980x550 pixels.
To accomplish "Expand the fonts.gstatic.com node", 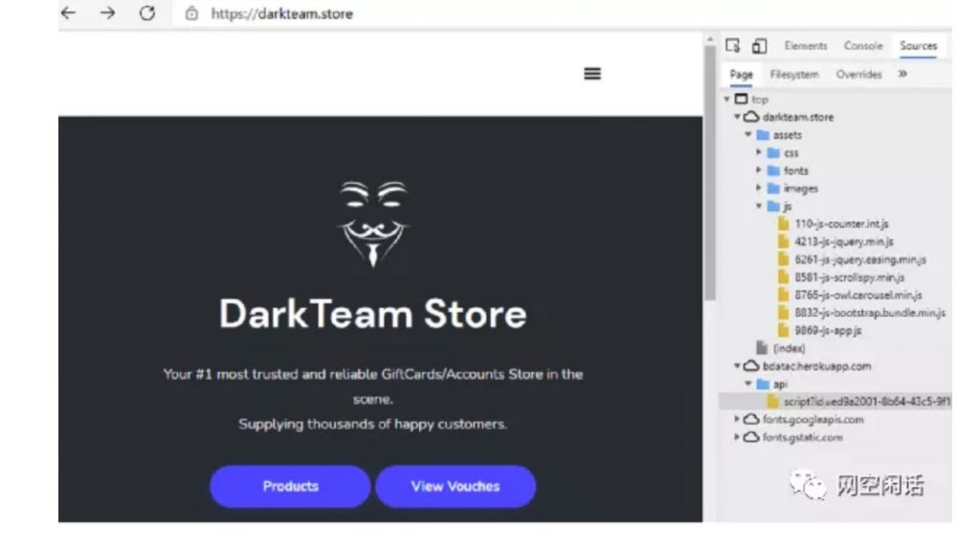I will 738,437.
